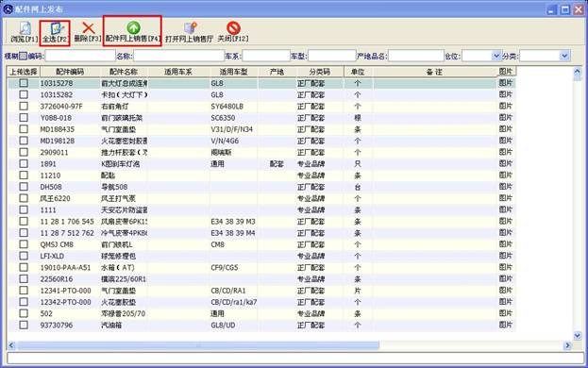Click the red X 删除[F3] delete icon
Viewport: 588px width, 368px height.
coord(88,28)
